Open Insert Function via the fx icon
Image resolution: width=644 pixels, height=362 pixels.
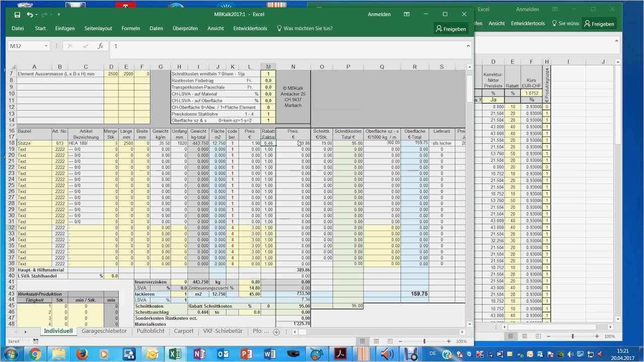click(x=101, y=46)
